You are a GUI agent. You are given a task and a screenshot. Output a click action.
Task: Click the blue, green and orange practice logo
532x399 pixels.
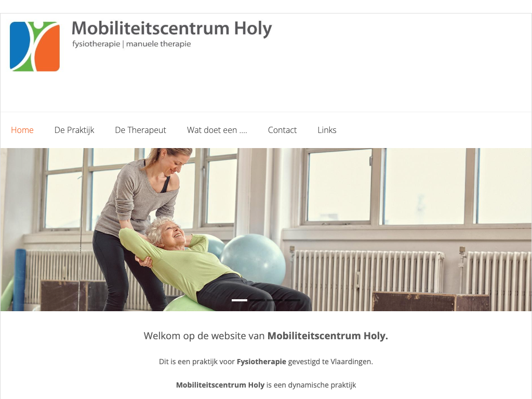click(35, 46)
